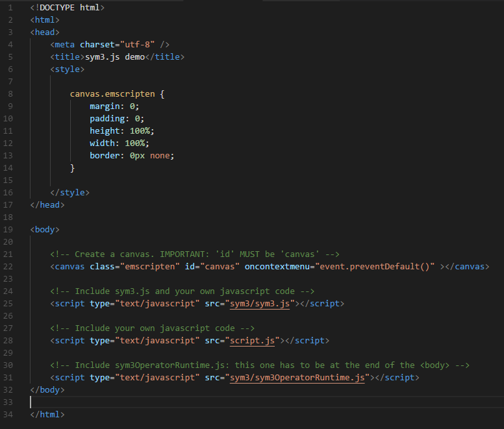The width and height of the screenshot is (504, 429).
Task: Click the closing brace on line 14
Action: pos(72,168)
